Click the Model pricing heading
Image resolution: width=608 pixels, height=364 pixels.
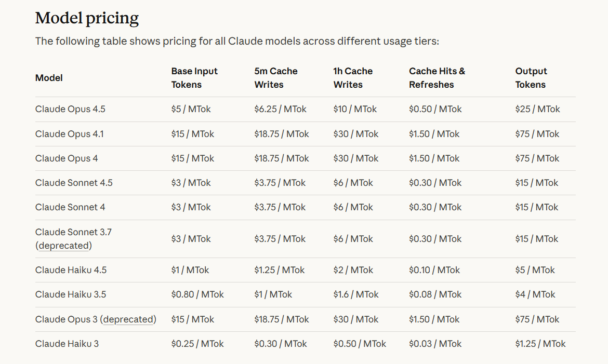click(87, 19)
